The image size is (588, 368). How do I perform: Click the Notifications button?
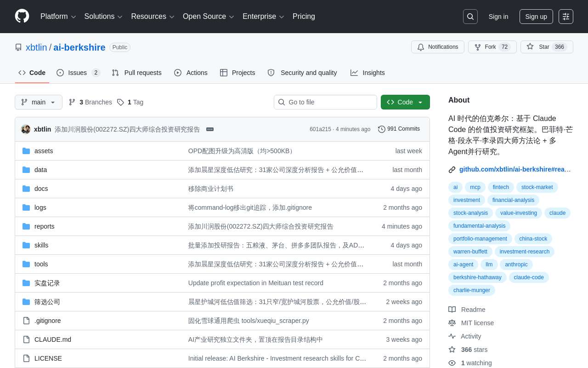[x=438, y=47]
